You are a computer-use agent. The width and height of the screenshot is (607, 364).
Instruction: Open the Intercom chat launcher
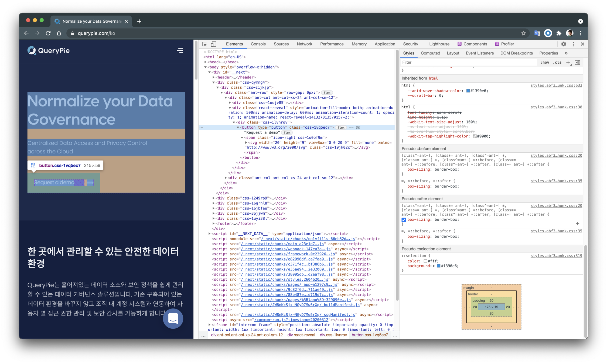tap(173, 318)
